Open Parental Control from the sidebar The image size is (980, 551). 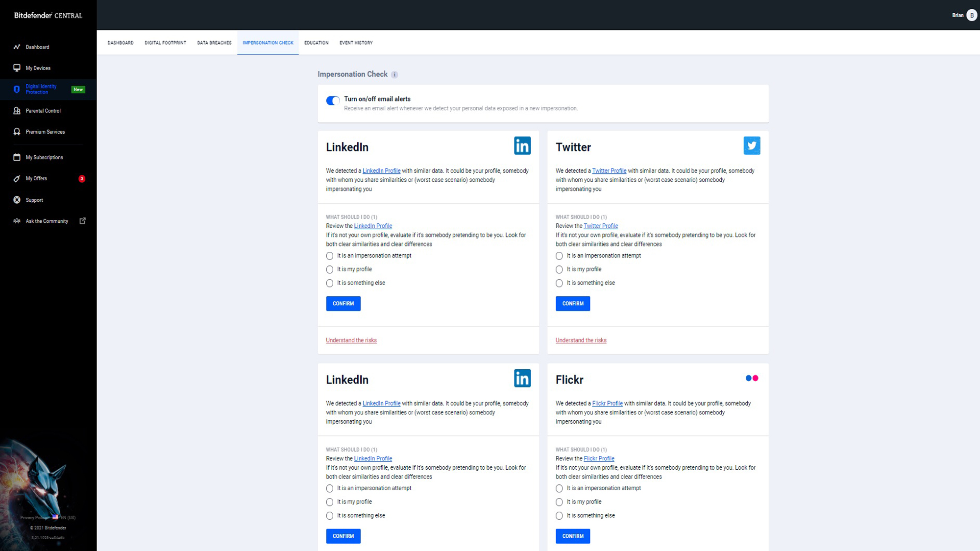(48, 111)
